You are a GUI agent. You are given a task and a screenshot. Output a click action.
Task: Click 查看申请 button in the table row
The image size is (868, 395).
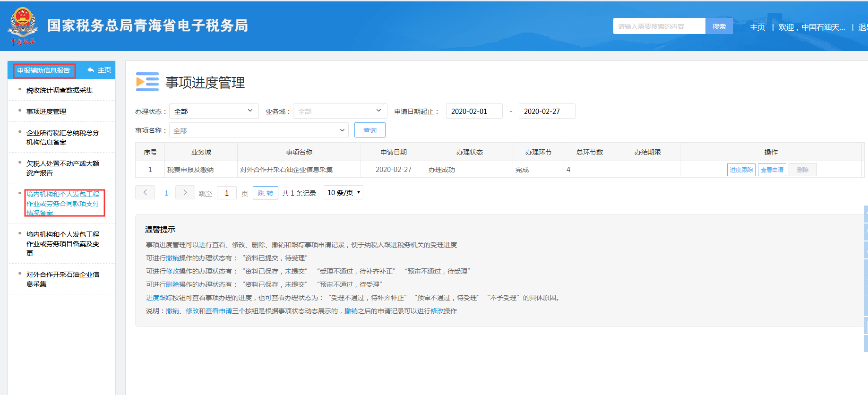pos(772,170)
